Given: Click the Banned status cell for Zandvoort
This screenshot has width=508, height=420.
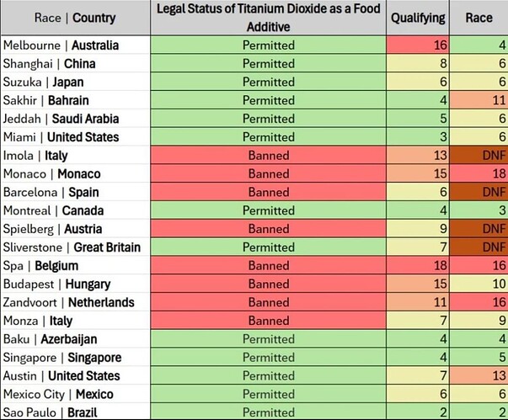Looking at the screenshot, I should (x=269, y=302).
